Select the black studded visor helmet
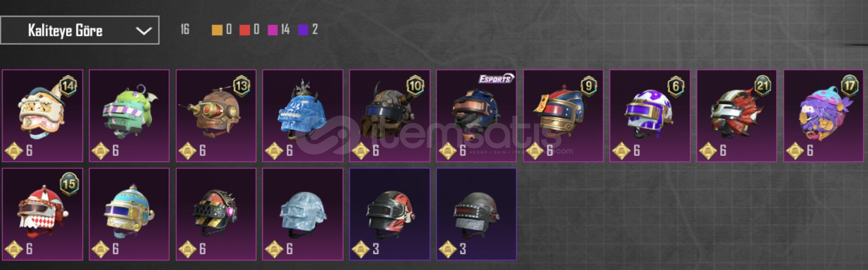Image resolution: width=868 pixels, height=270 pixels. coord(476,214)
